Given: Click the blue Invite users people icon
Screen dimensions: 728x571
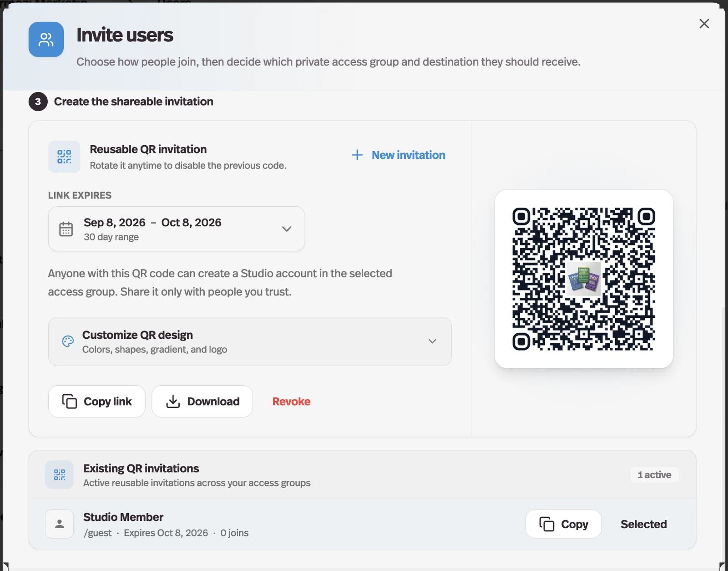Looking at the screenshot, I should (46, 40).
